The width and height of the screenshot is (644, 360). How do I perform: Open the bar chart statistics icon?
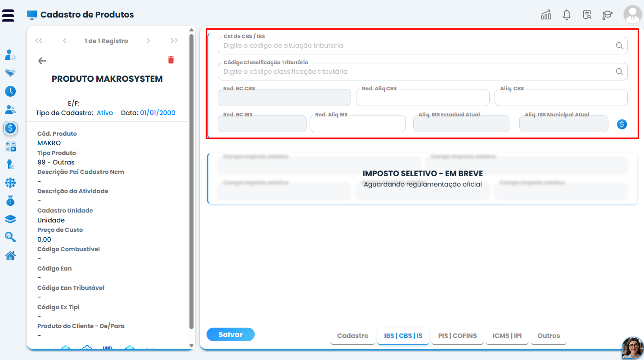click(546, 15)
